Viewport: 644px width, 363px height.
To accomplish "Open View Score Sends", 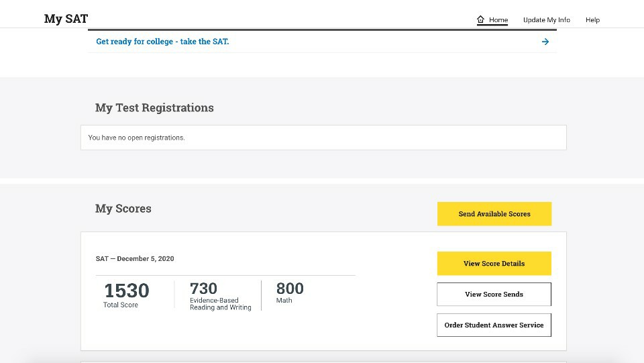I will tap(494, 294).
